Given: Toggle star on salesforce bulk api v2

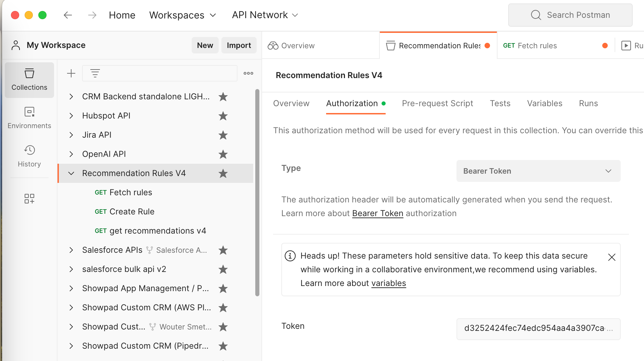Looking at the screenshot, I should pyautogui.click(x=223, y=270).
